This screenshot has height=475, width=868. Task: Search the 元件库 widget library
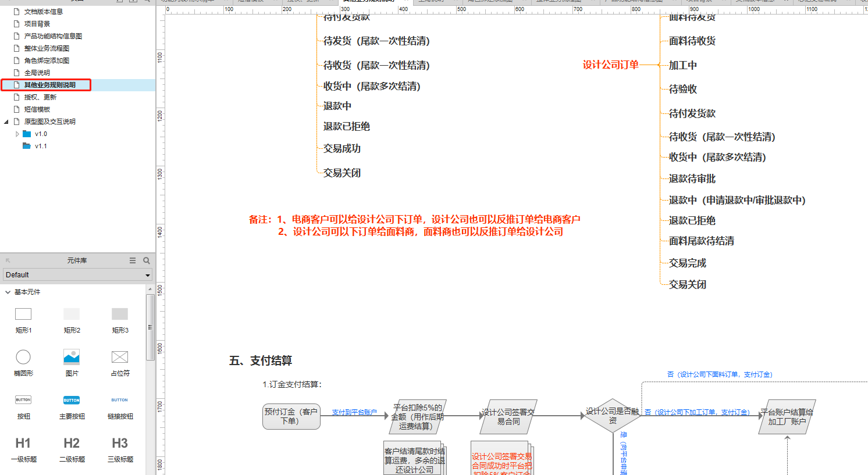(147, 260)
